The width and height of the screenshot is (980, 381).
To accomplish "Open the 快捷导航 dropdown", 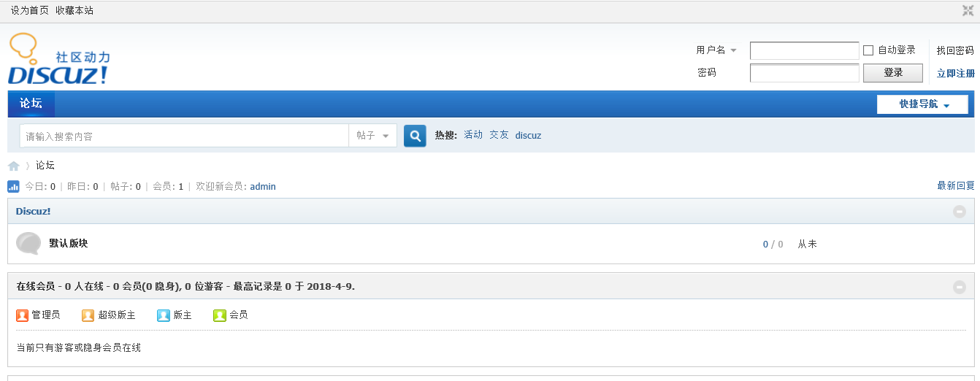I will pos(923,104).
